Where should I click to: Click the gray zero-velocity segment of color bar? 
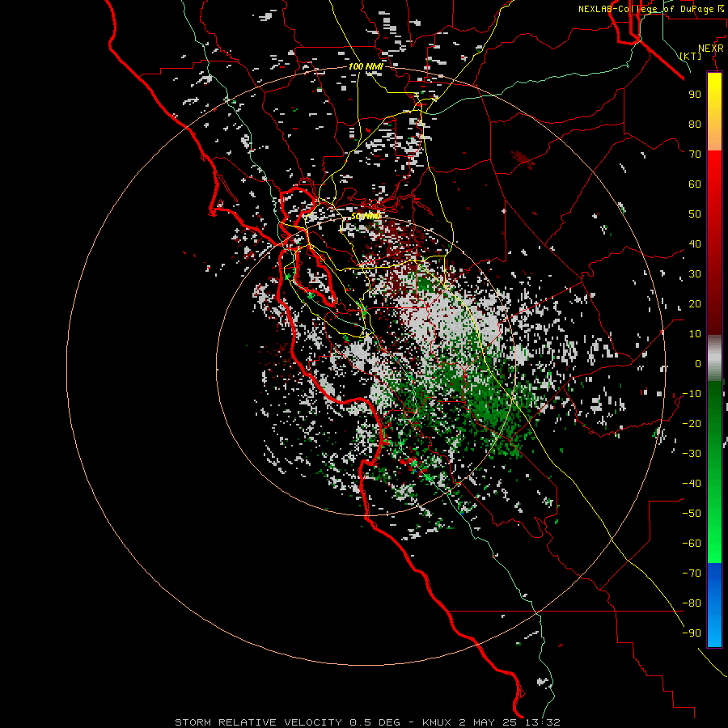click(714, 358)
